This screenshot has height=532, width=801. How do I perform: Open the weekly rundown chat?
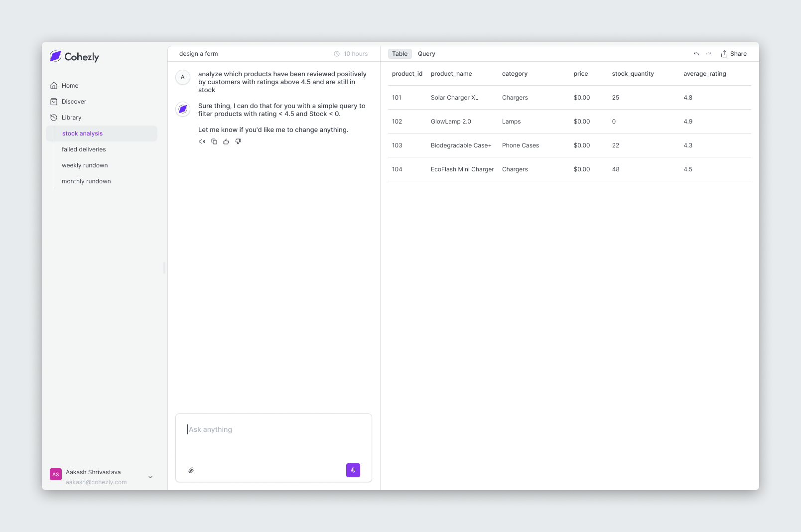pos(85,165)
